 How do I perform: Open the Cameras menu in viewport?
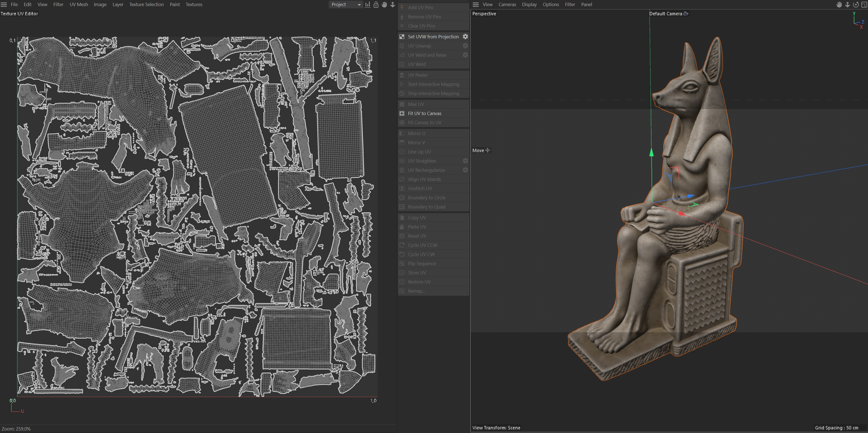click(x=507, y=4)
